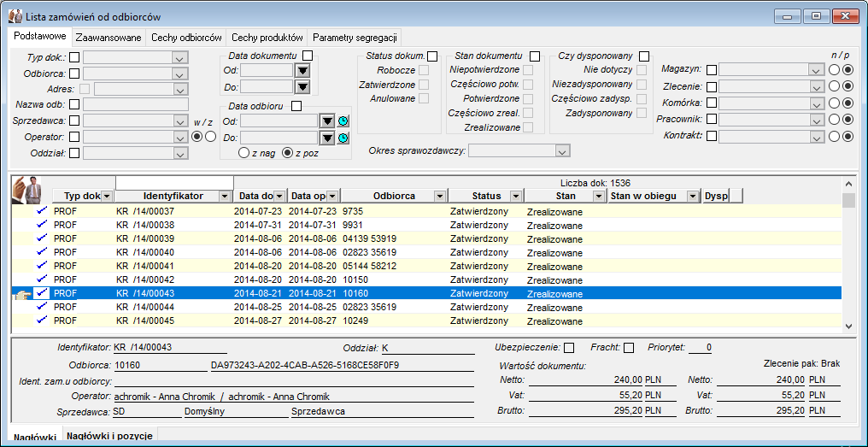868x447 pixels.
Task: Click the Typ dok column header
Action: 83,196
